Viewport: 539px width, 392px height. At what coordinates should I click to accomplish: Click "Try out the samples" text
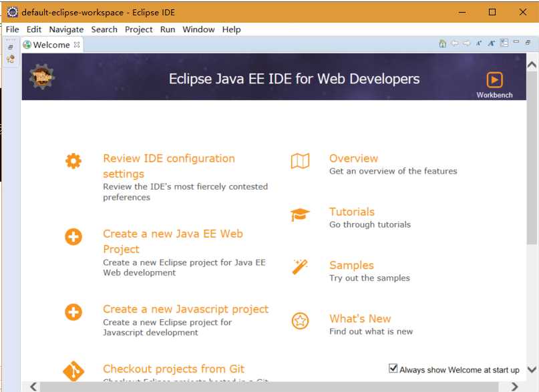coord(369,278)
